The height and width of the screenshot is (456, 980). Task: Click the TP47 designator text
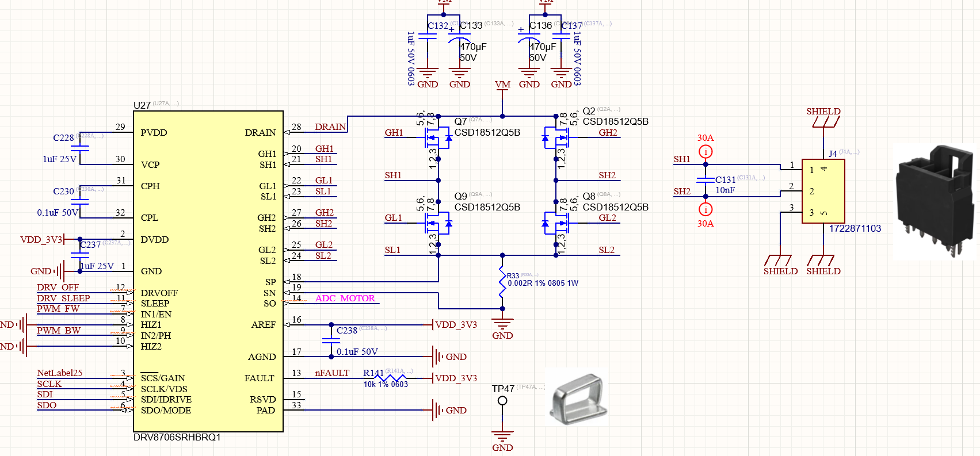coord(503,389)
